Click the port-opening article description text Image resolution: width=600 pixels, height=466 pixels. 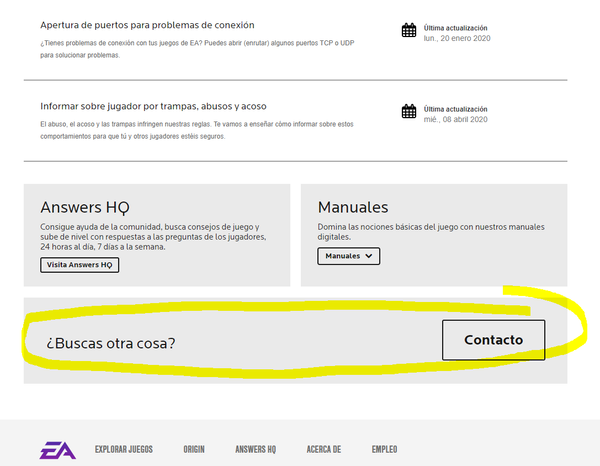pos(197,49)
